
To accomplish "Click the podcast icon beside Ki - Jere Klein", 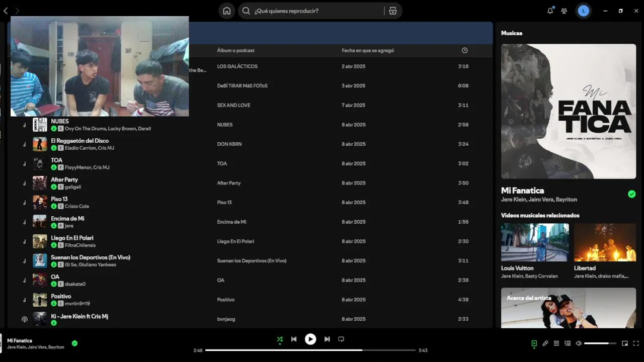I will tap(24, 319).
